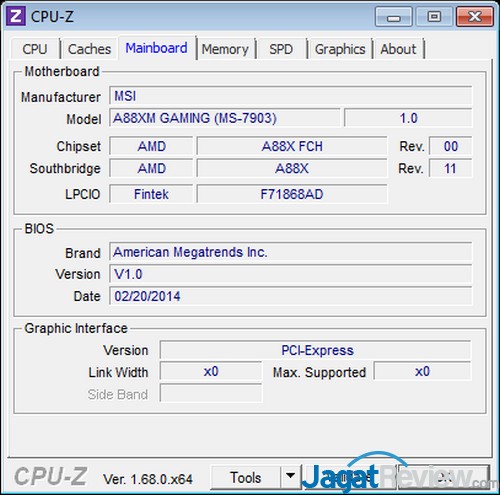Click the chipset Rev. value 00
Viewport: 500px width, 495px height.
coord(450,146)
